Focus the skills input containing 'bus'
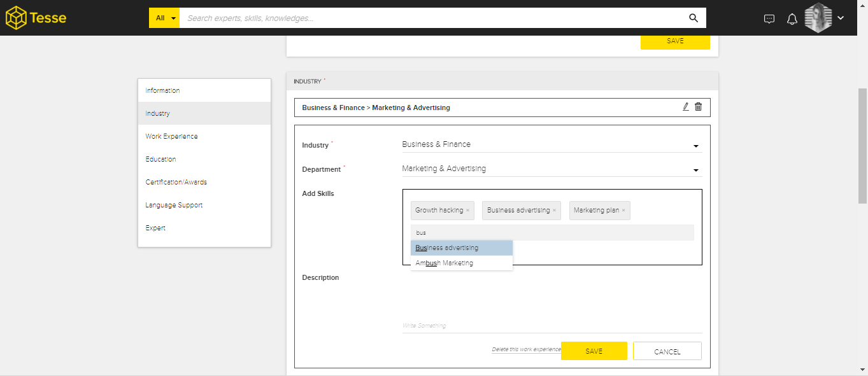The height and width of the screenshot is (376, 868). click(552, 233)
